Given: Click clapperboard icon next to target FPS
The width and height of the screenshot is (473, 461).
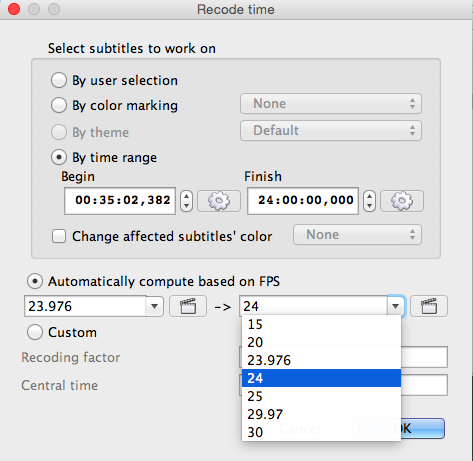Looking at the screenshot, I should [x=429, y=306].
